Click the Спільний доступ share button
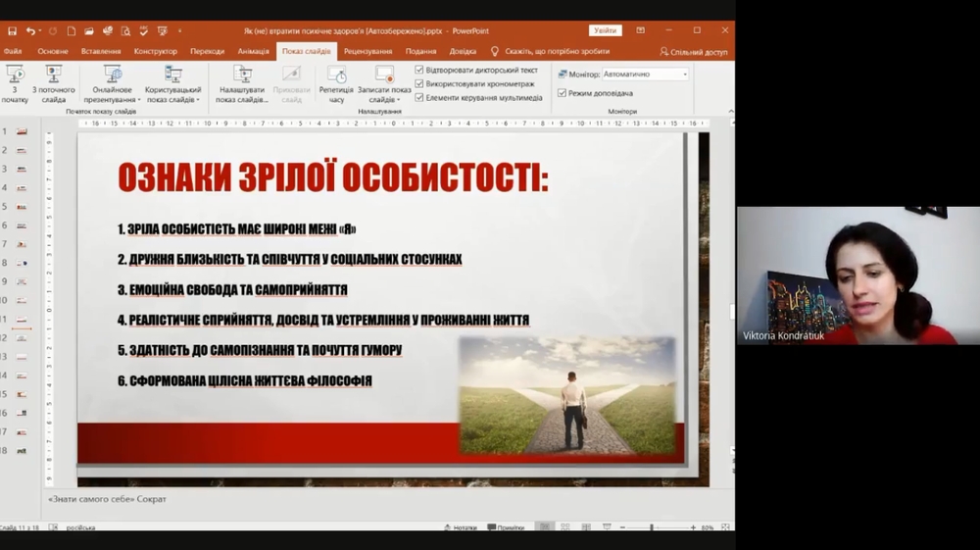The height and width of the screenshot is (550, 980). (x=694, y=51)
